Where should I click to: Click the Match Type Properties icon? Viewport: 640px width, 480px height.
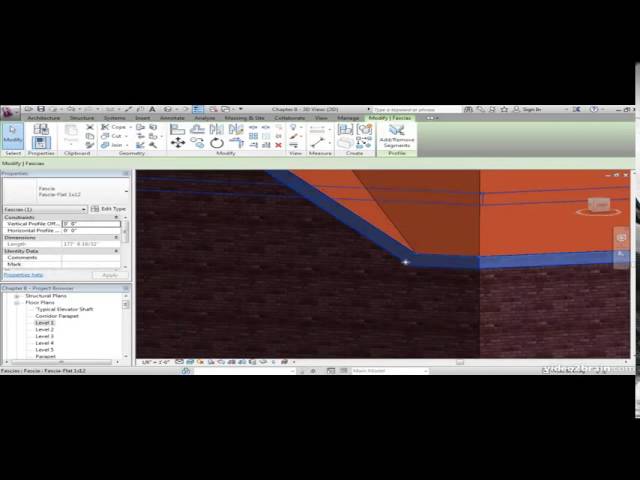point(90,145)
